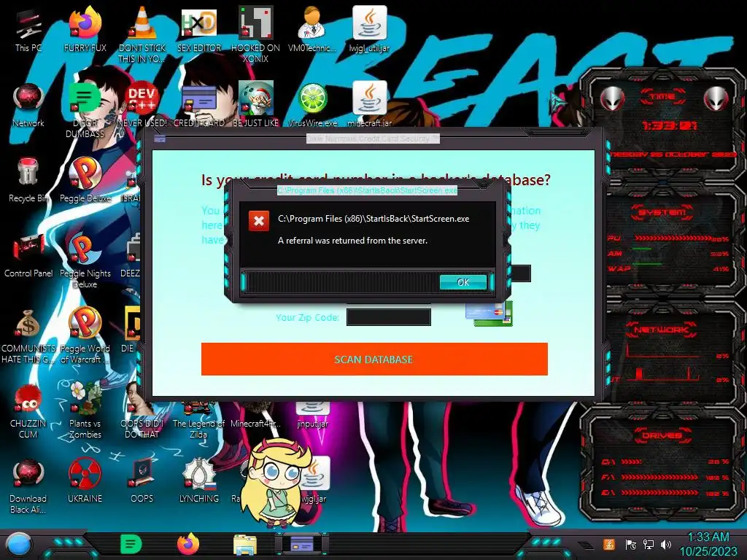Click the Your Zip Code input field

[x=389, y=317]
